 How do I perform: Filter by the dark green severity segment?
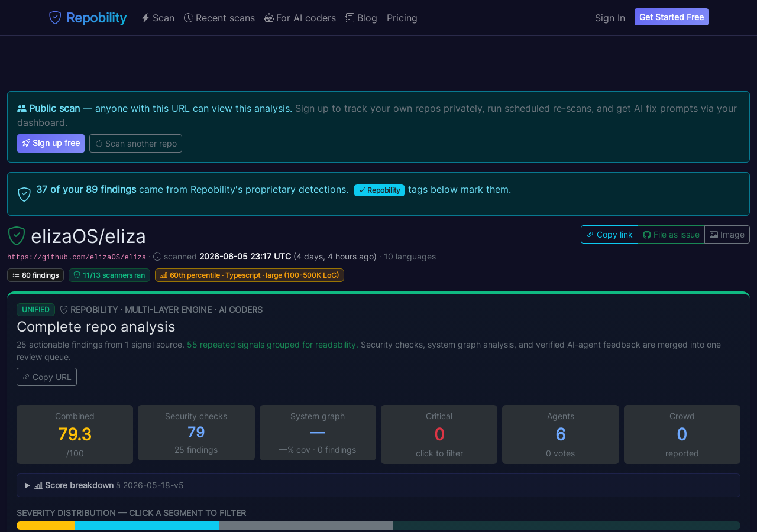[x=567, y=525]
